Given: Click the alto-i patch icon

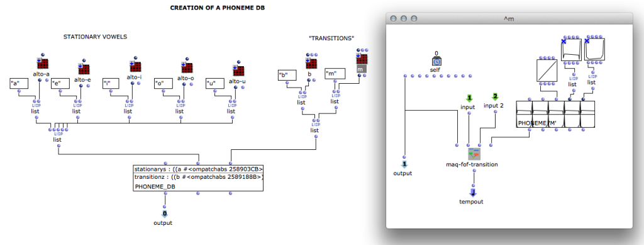Looking at the screenshot, I should click(136, 67).
